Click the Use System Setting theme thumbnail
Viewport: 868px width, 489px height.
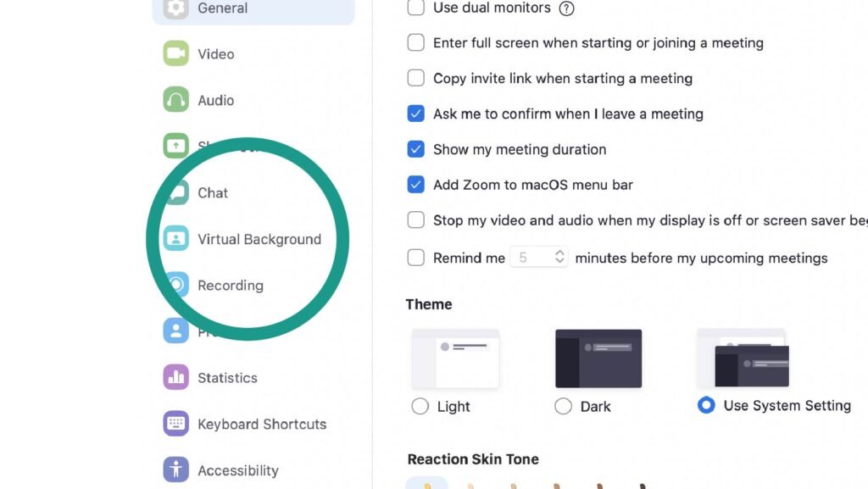(x=743, y=358)
